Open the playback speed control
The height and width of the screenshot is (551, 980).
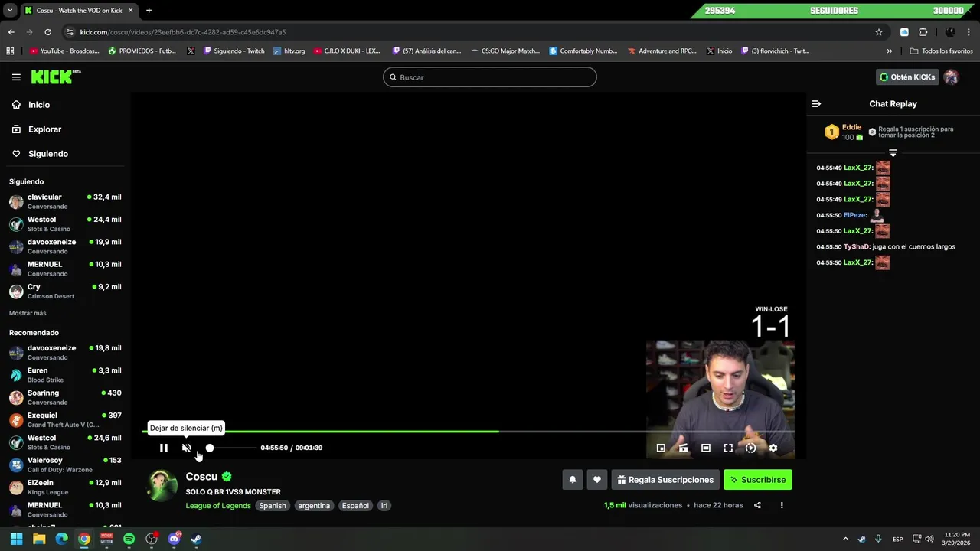pyautogui.click(x=750, y=448)
